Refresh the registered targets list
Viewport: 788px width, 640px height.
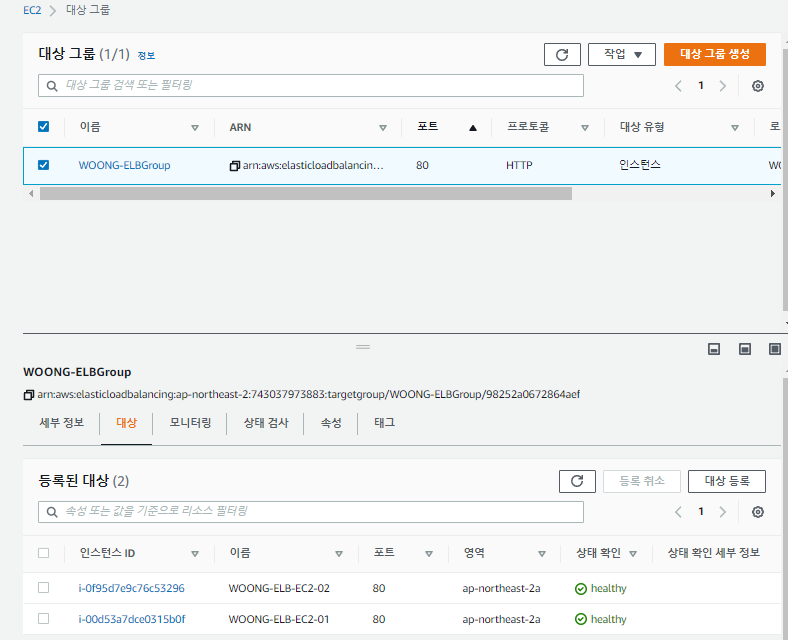(x=577, y=481)
